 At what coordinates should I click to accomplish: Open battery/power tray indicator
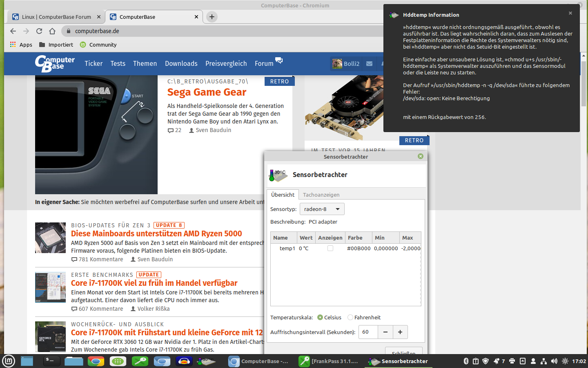click(x=476, y=361)
